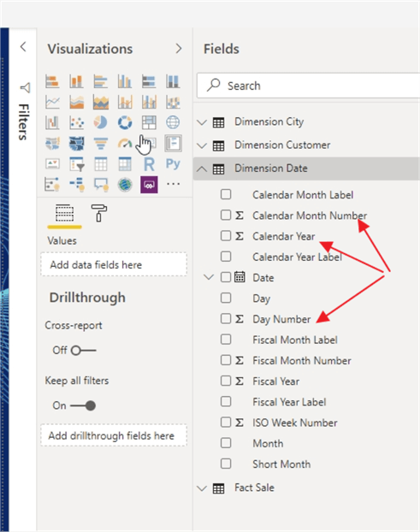Tick the Calendar Year Label checkbox

click(226, 257)
